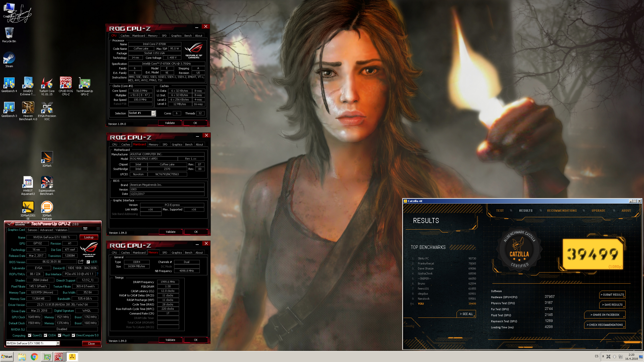Open the GPU-Z hamburger menu icon
Image resolution: width=644 pixels, height=362 pixels.
coord(98,229)
